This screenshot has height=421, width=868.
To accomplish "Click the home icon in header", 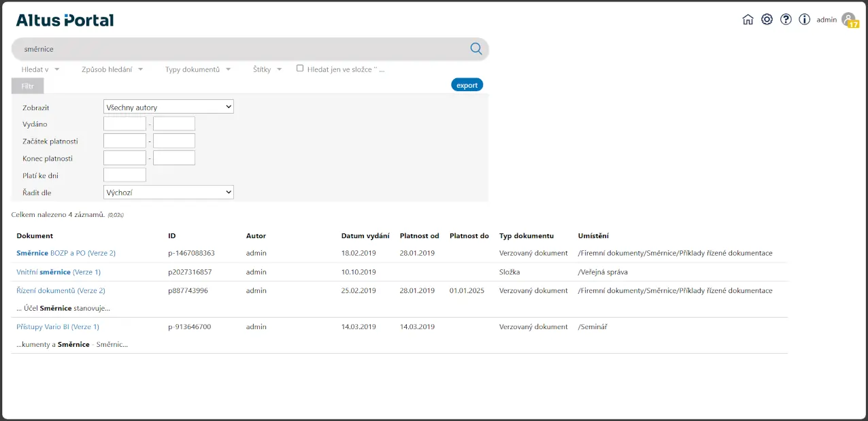I will pos(748,20).
